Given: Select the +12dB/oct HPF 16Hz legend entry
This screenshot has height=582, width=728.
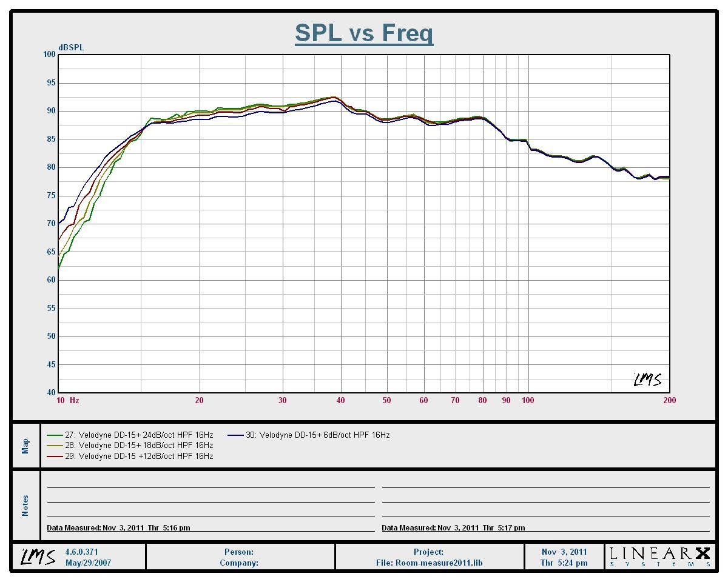Looking at the screenshot, I should coord(139,456).
